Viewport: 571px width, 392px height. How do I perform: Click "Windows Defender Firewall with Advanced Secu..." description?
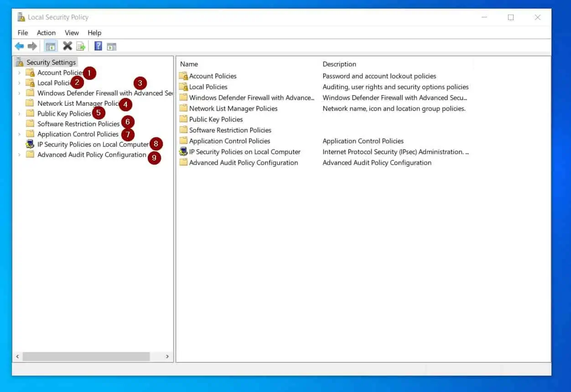coord(395,98)
